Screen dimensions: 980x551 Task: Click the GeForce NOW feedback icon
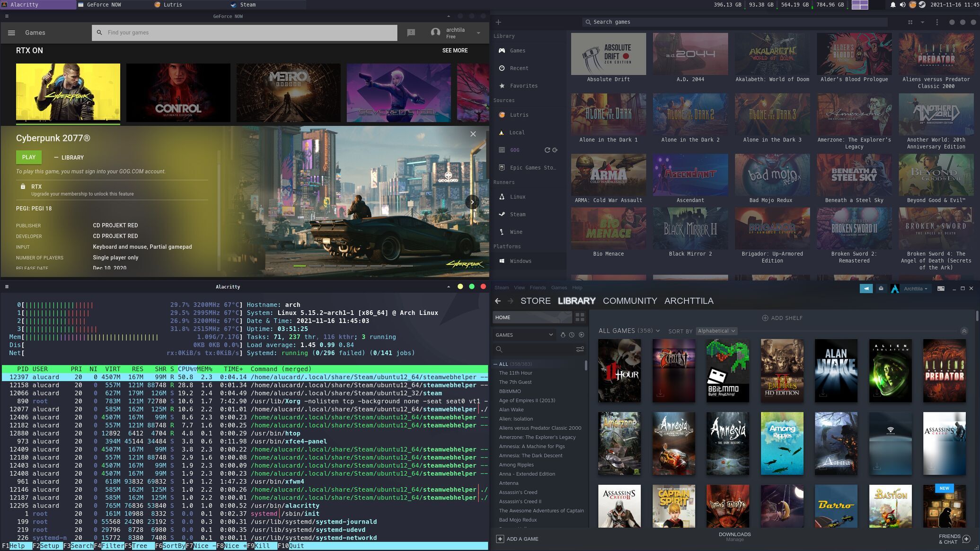[x=411, y=33]
